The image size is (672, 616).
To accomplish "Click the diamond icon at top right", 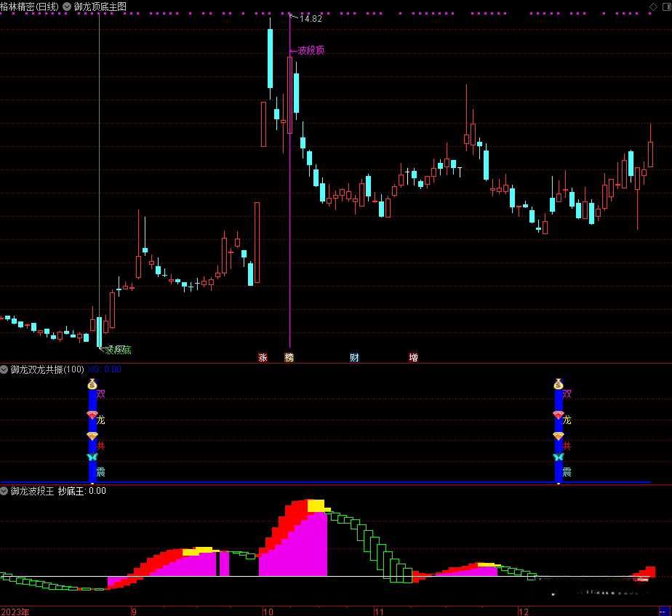I will pos(652,7).
